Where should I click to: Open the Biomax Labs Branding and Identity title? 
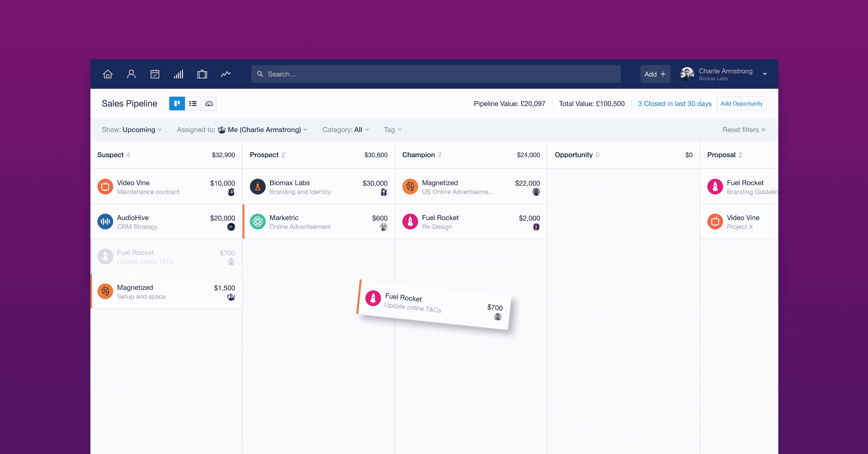(x=289, y=183)
